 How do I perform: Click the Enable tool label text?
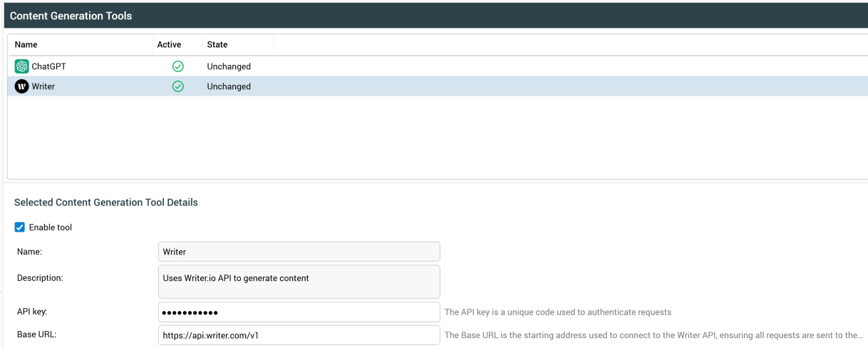coord(51,227)
